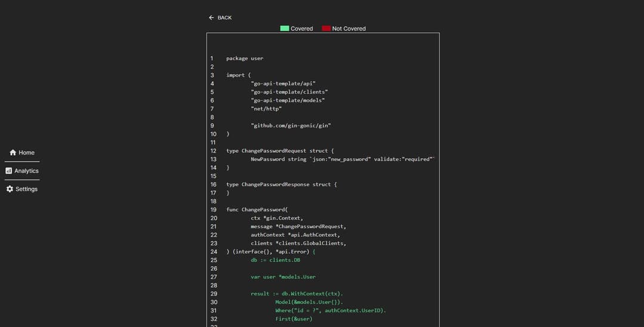The height and width of the screenshot is (327, 644).
Task: Click the 'package user' code line
Action: pyautogui.click(x=245, y=58)
